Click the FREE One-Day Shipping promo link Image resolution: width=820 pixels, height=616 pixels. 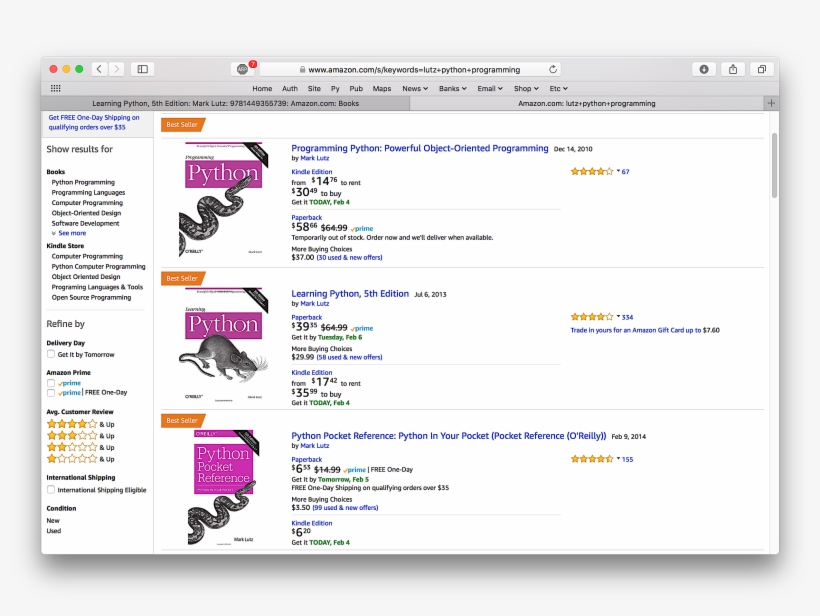click(x=94, y=122)
